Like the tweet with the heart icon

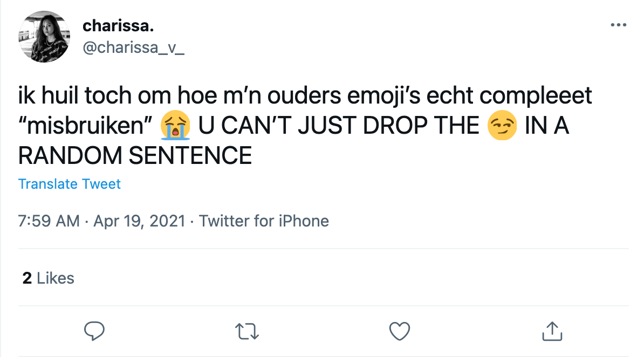pos(400,331)
